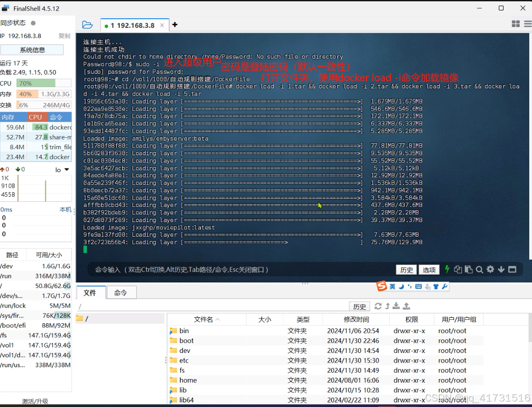Paste clipboard using paste icon in terminal bar

[x=468, y=270]
